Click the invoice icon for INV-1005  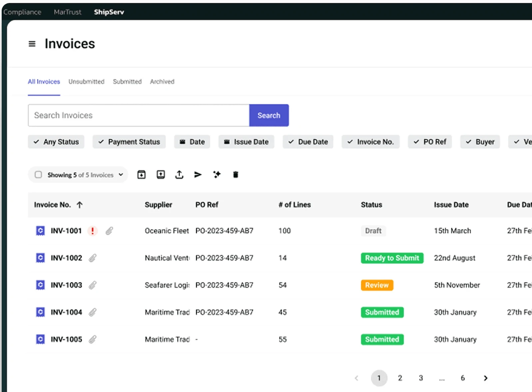point(40,339)
